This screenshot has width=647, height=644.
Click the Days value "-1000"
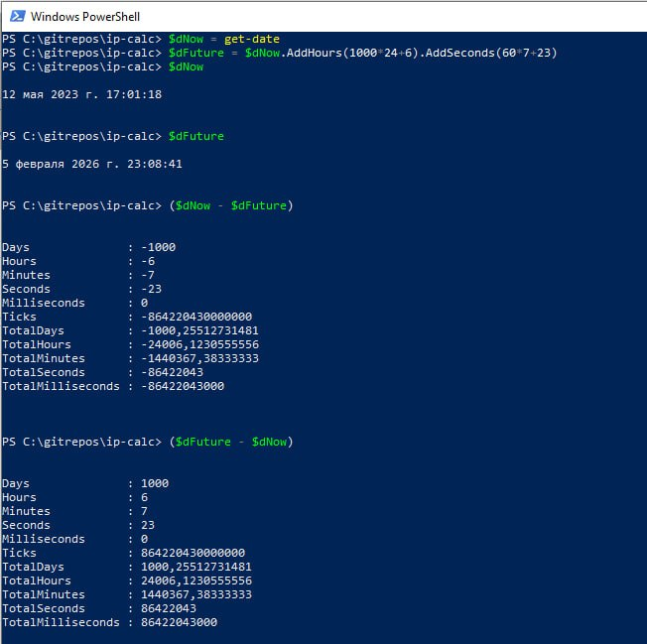(x=159, y=247)
